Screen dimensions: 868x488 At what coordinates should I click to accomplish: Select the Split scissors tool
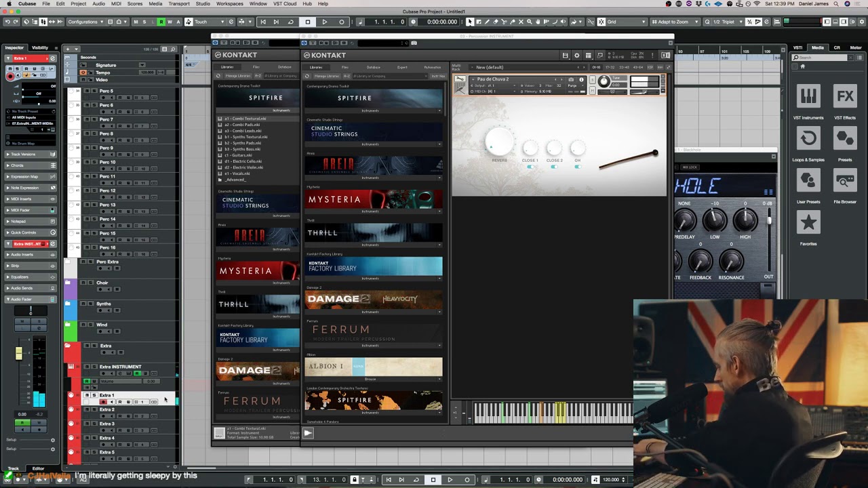click(x=504, y=22)
